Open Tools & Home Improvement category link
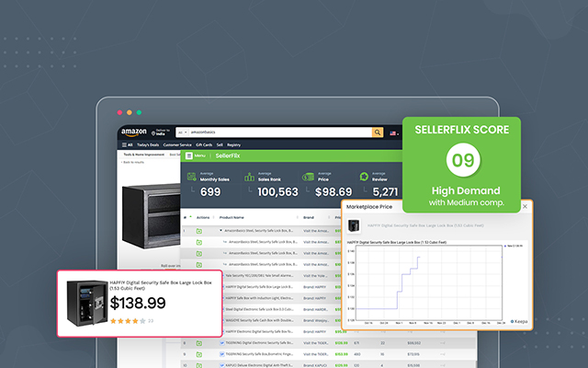Image resolution: width=588 pixels, height=368 pixels. click(x=143, y=155)
